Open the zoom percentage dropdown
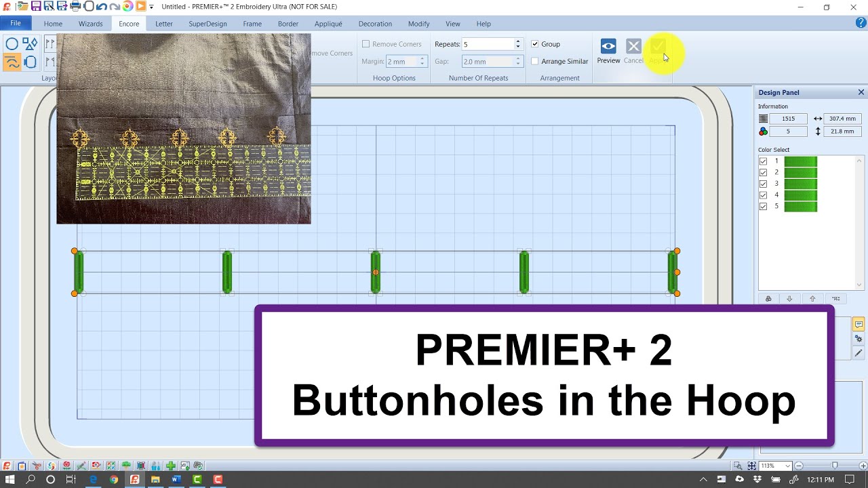The width and height of the screenshot is (868, 488). point(787,466)
